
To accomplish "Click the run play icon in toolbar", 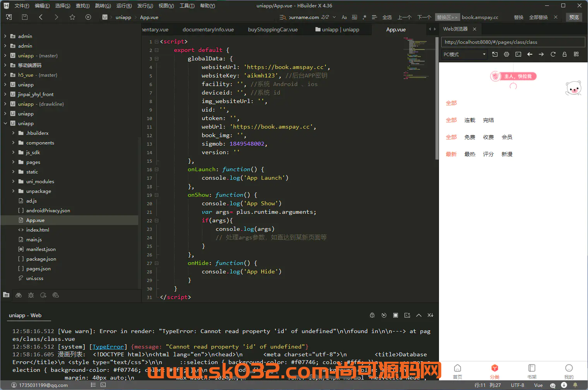I will pos(88,17).
